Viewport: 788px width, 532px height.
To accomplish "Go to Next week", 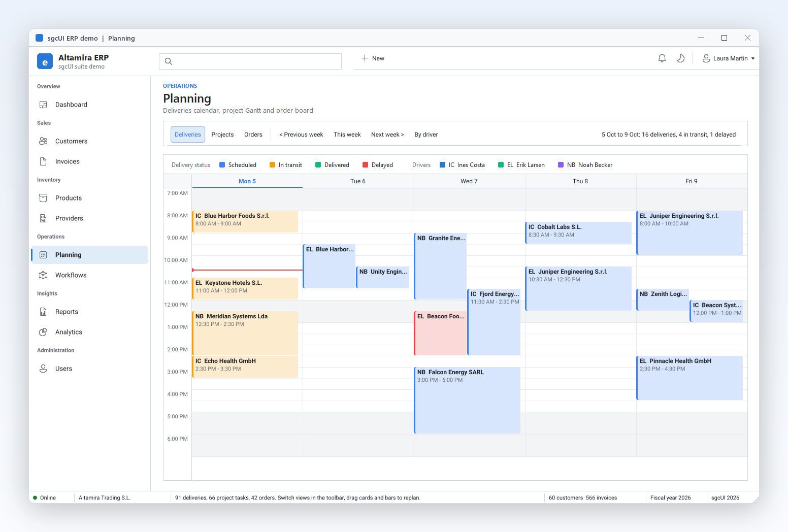I will coord(387,135).
